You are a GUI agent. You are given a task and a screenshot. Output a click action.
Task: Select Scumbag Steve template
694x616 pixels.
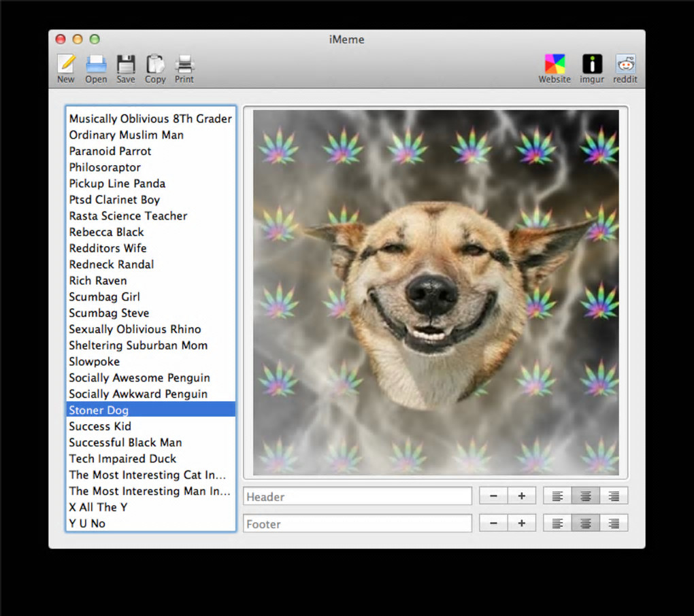point(150,313)
